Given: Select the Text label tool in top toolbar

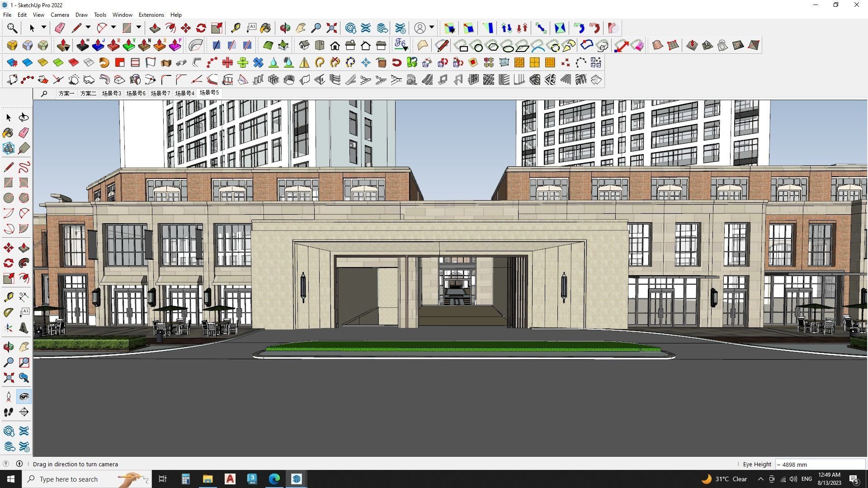Looking at the screenshot, I should click(251, 28).
